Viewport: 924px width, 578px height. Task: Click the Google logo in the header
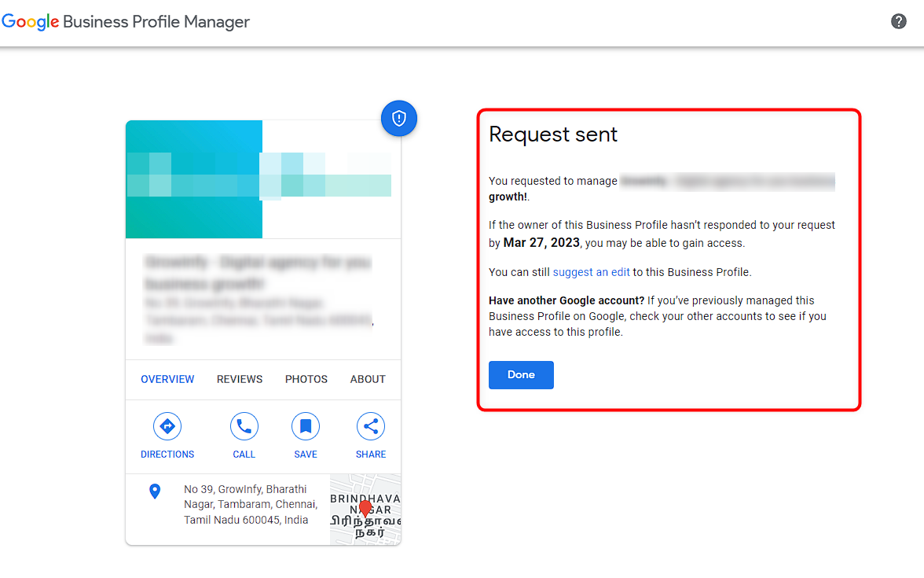click(30, 22)
